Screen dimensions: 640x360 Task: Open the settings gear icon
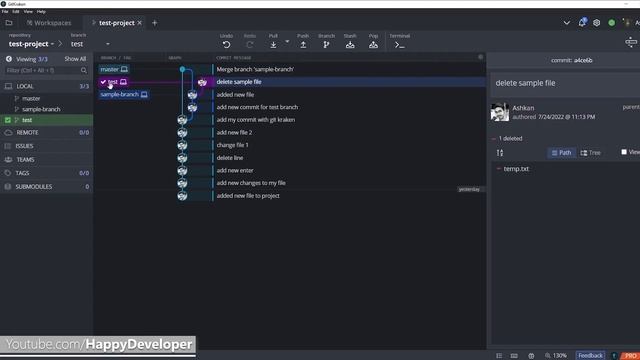click(597, 23)
